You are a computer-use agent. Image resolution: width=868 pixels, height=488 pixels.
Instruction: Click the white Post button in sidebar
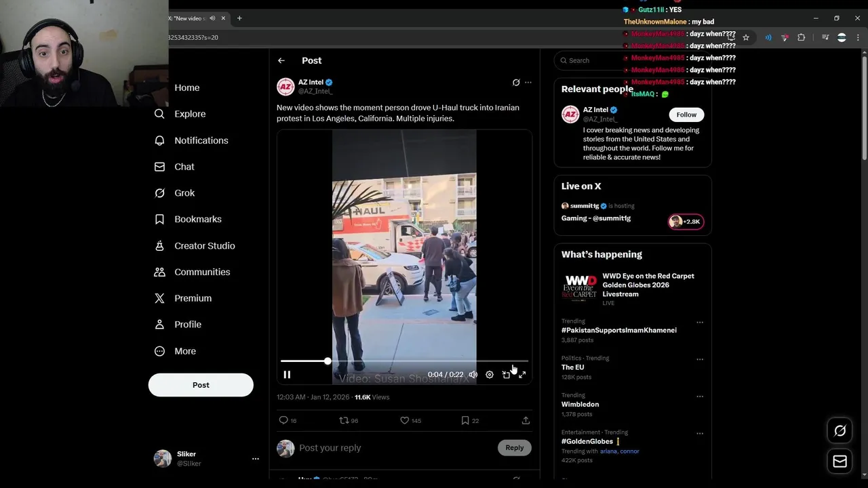click(x=201, y=385)
